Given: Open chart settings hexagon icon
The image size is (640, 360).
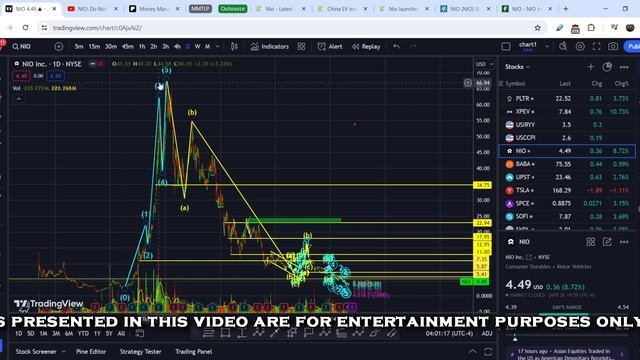Looking at the screenshot, I should (x=580, y=47).
